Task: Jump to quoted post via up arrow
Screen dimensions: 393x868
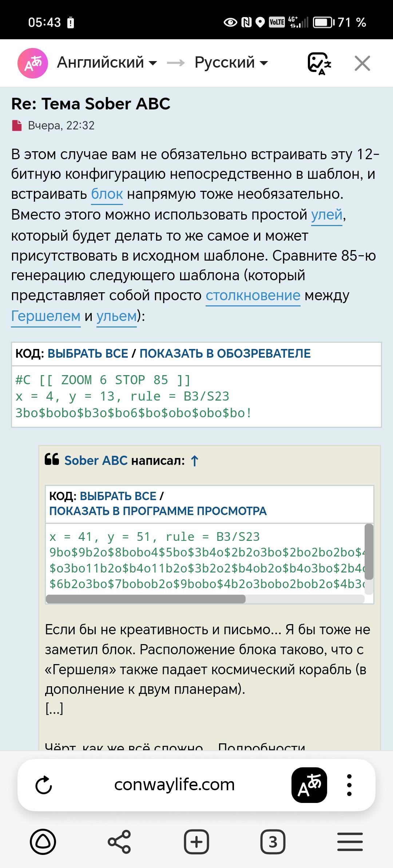Action: click(x=195, y=461)
